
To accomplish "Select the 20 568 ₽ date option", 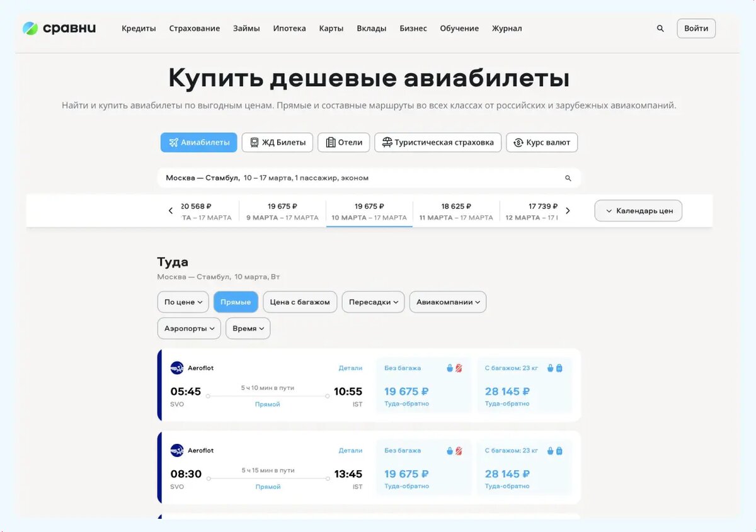I will (208, 212).
